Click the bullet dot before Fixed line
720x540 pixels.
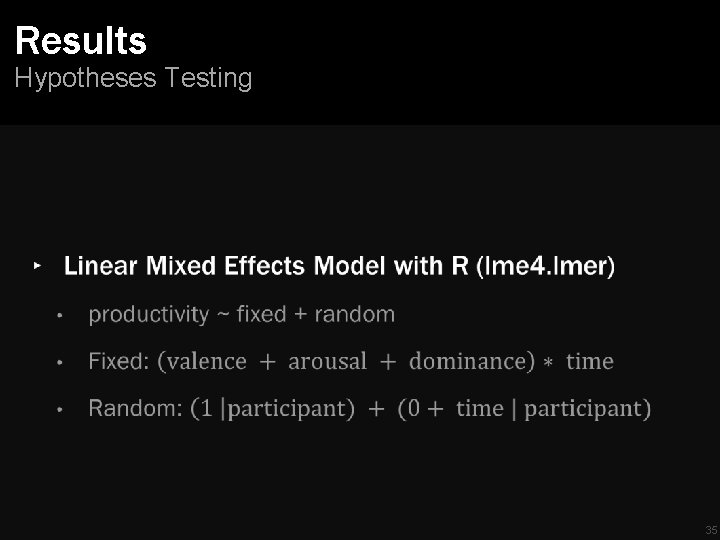[x=61, y=362]
